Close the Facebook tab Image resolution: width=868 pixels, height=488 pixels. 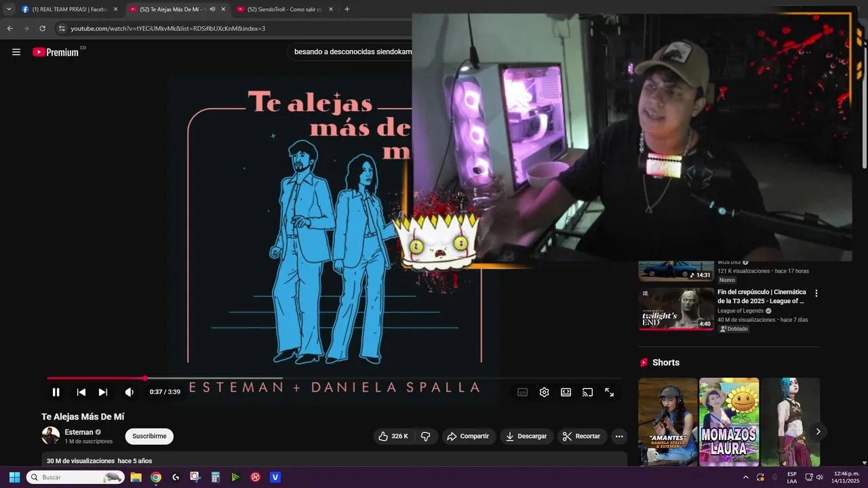click(115, 9)
